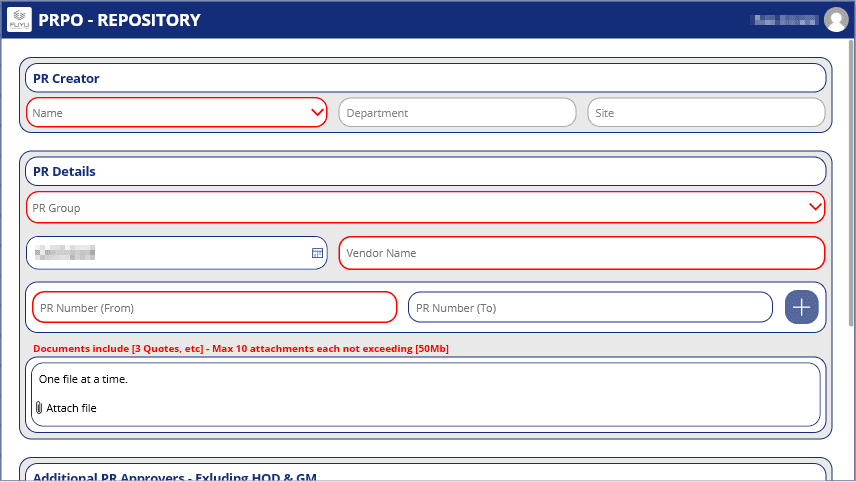Viewport: 856px width, 482px height.
Task: Focus the Department input field
Action: click(x=457, y=113)
